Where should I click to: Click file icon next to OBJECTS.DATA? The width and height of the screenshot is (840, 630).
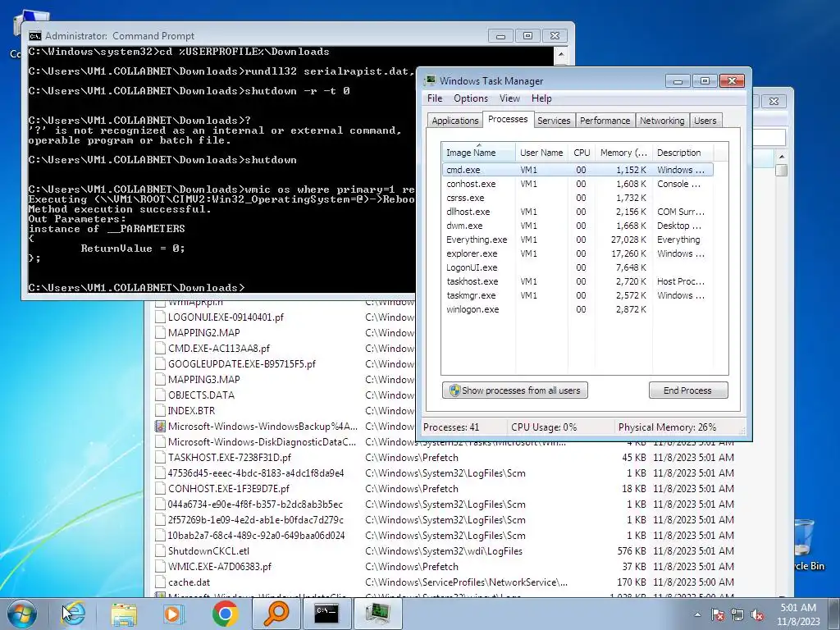[x=160, y=395]
